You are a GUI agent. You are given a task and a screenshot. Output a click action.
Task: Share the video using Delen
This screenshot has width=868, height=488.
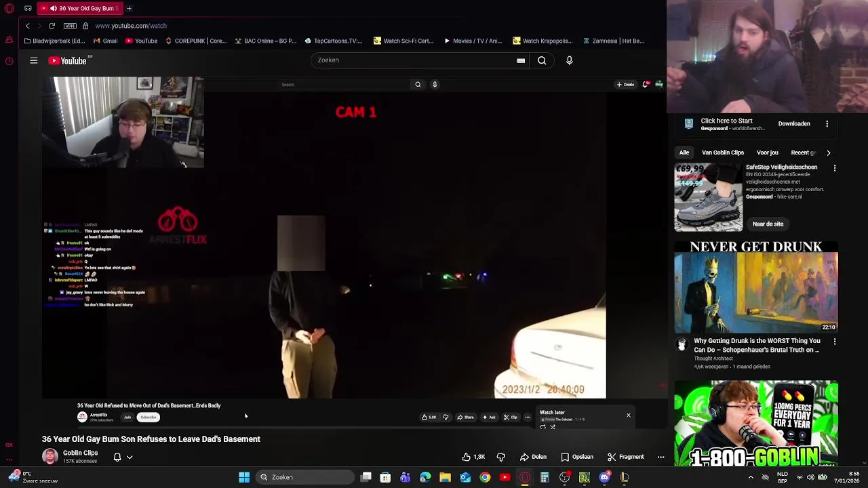[533, 457]
